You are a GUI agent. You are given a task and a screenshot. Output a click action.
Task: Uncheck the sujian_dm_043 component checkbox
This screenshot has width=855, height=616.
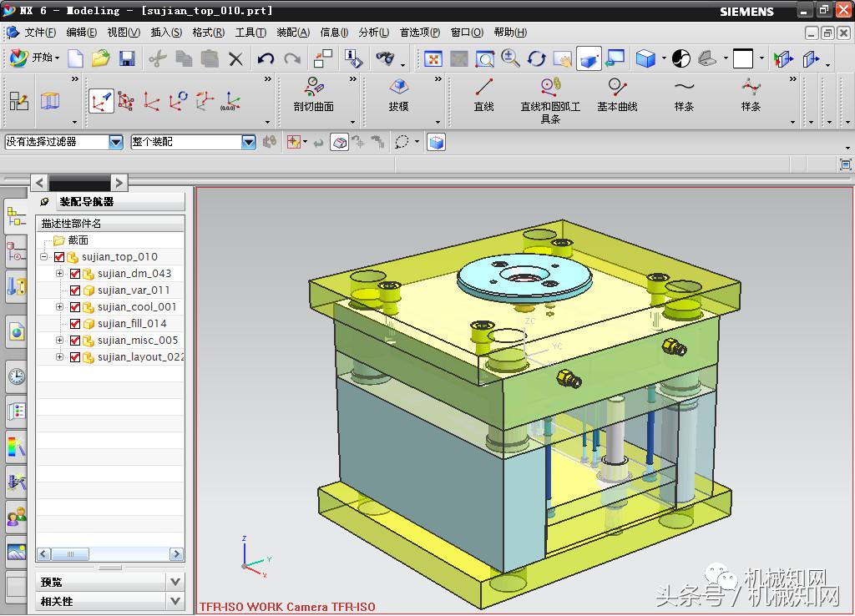tap(75, 274)
